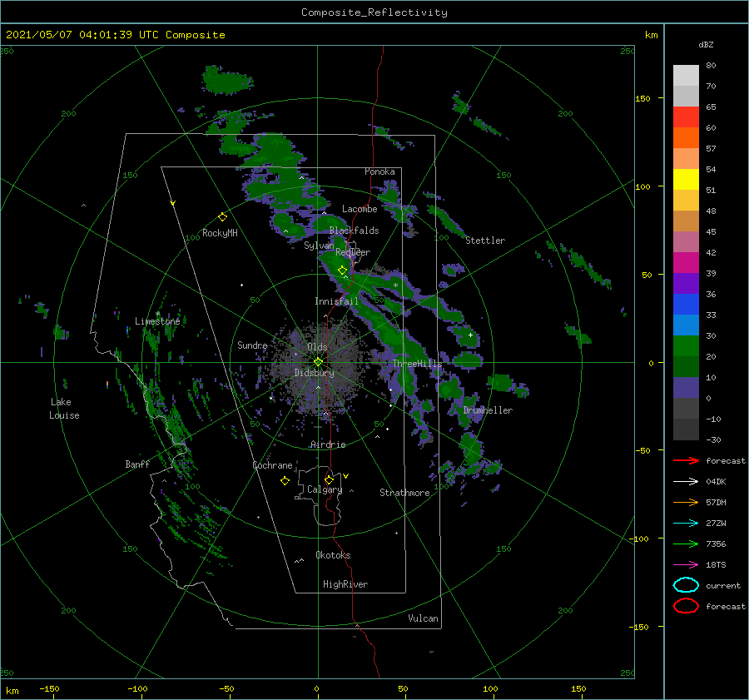
Task: Click the white 04DK arrow legend icon
Action: pos(686,481)
